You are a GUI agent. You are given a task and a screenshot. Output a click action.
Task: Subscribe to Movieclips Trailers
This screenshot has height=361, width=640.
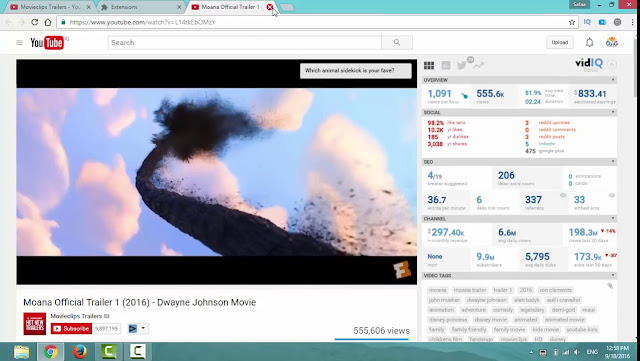71,328
